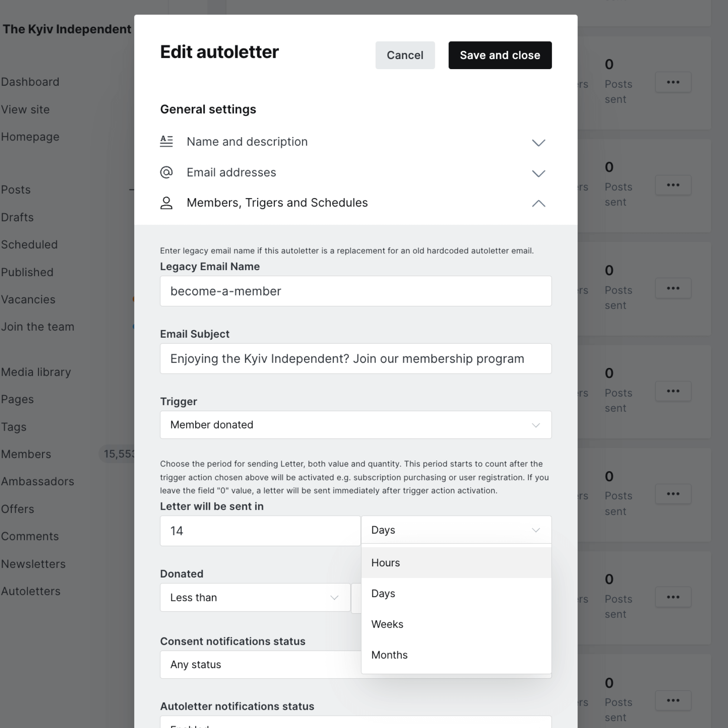Image resolution: width=728 pixels, height=728 pixels.
Task: Click into the Email Subject field
Action: pos(355,358)
